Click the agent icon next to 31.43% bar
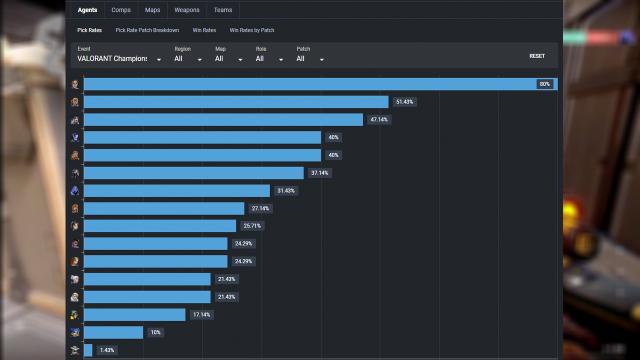 (75, 191)
